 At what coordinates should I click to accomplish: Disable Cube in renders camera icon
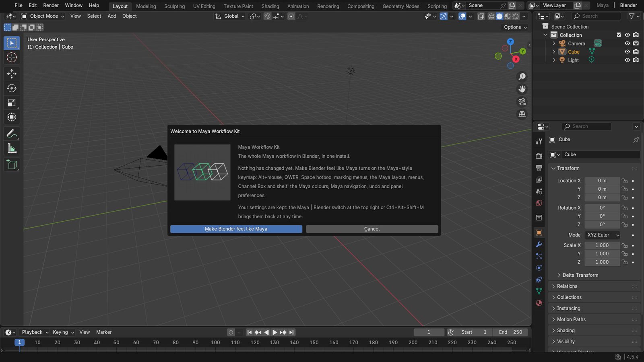636,51
